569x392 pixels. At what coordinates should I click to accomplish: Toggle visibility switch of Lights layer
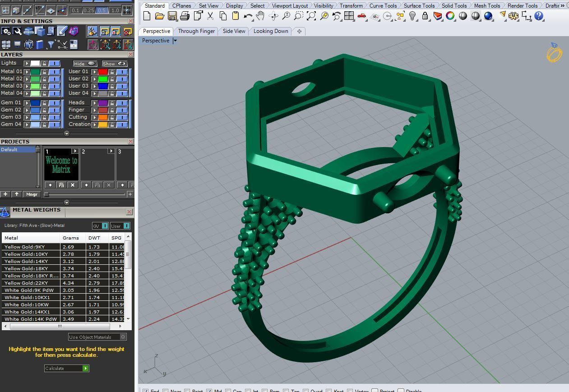click(x=54, y=63)
